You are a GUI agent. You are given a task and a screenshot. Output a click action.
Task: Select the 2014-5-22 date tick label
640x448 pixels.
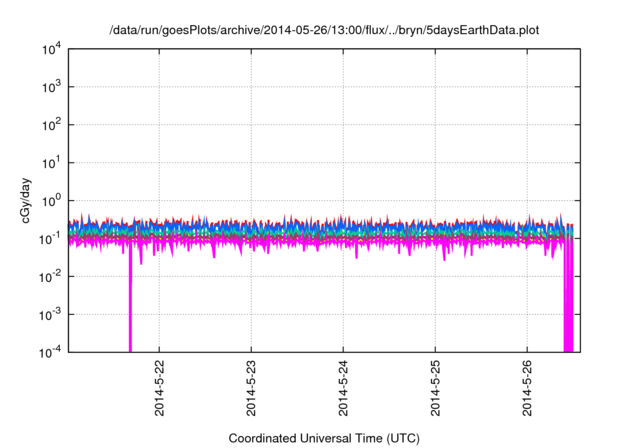point(159,388)
